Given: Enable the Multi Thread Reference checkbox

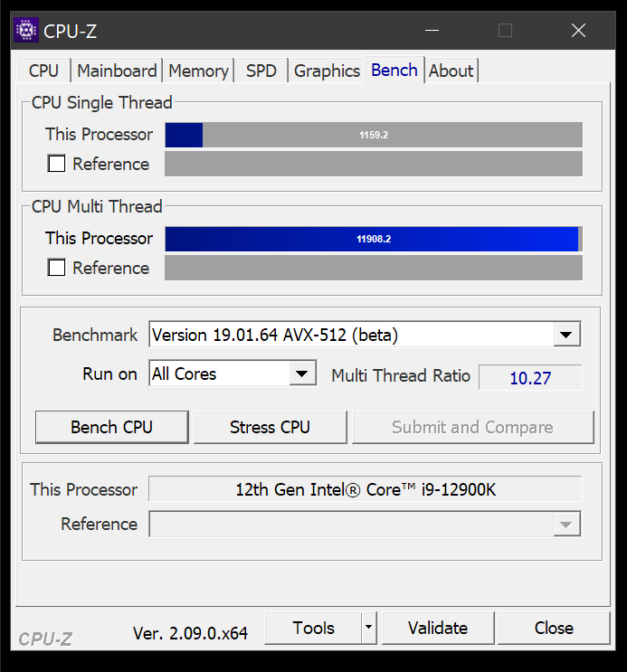Looking at the screenshot, I should (57, 268).
